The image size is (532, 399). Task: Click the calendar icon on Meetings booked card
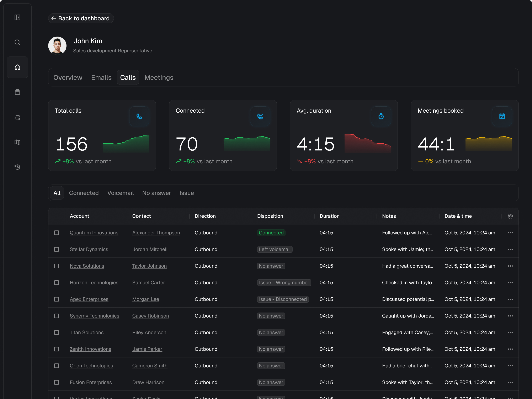pos(502,116)
